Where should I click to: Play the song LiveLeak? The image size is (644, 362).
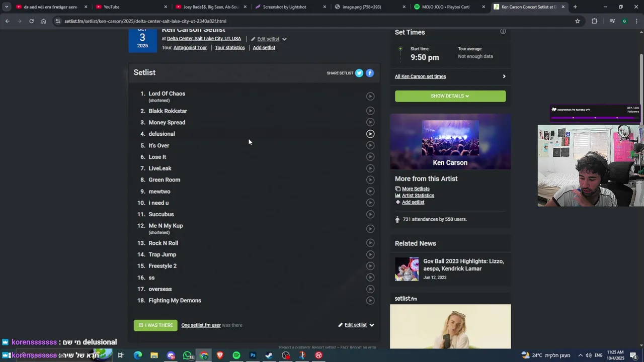tap(370, 168)
